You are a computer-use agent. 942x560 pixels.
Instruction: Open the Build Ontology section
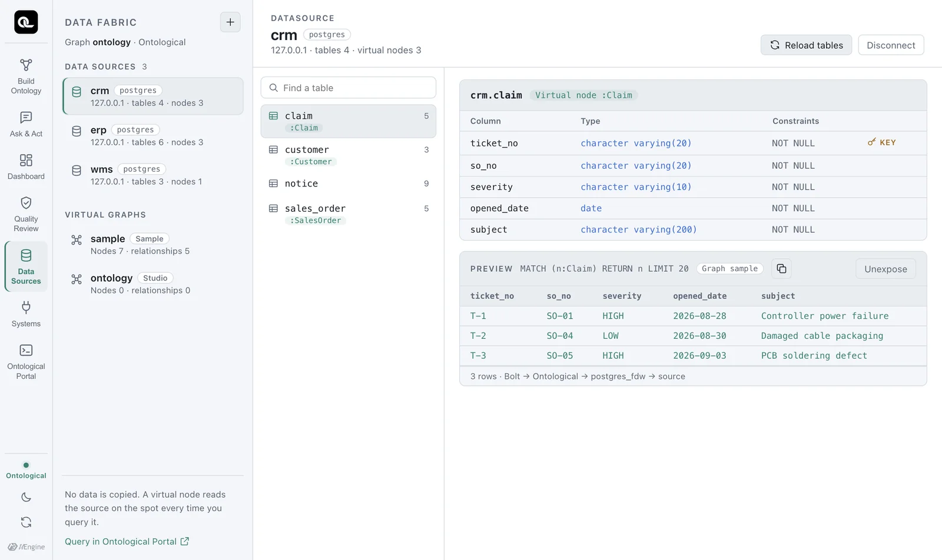point(26,76)
